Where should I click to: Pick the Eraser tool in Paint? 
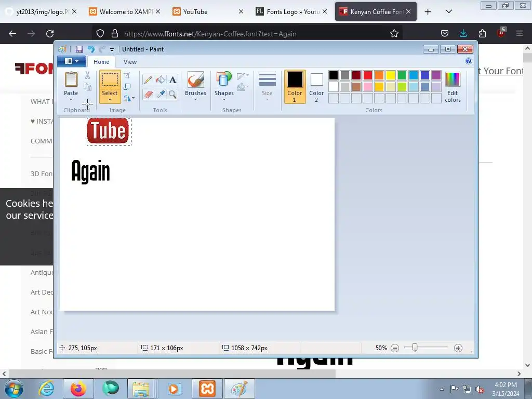pyautogui.click(x=148, y=94)
